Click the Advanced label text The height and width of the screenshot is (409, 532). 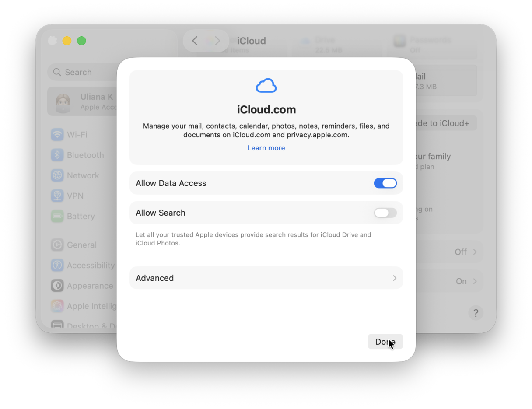click(154, 278)
